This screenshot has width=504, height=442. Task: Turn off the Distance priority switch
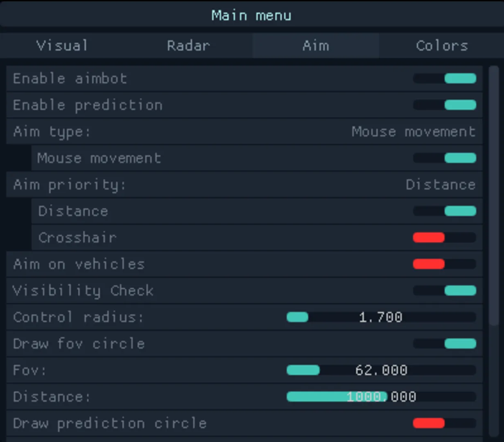pyautogui.click(x=445, y=211)
